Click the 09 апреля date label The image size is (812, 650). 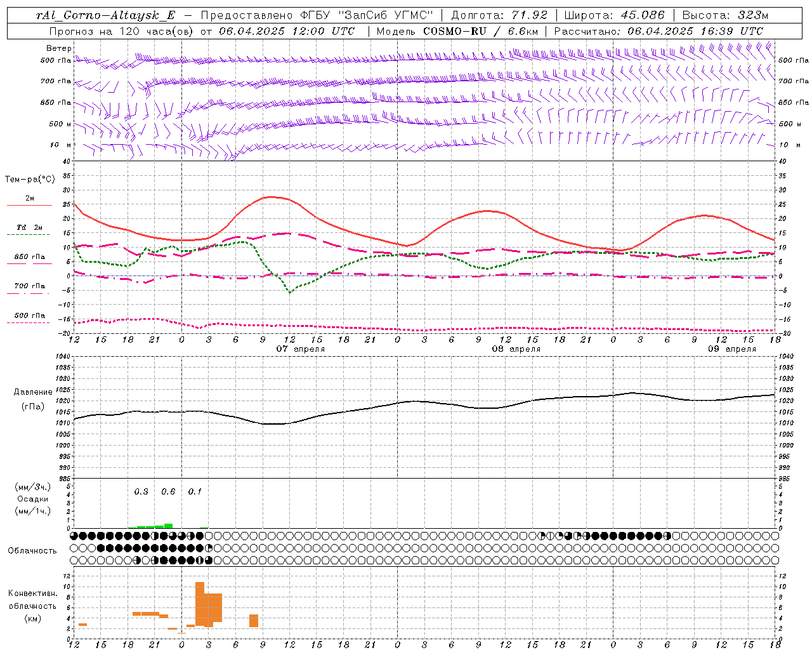click(732, 349)
